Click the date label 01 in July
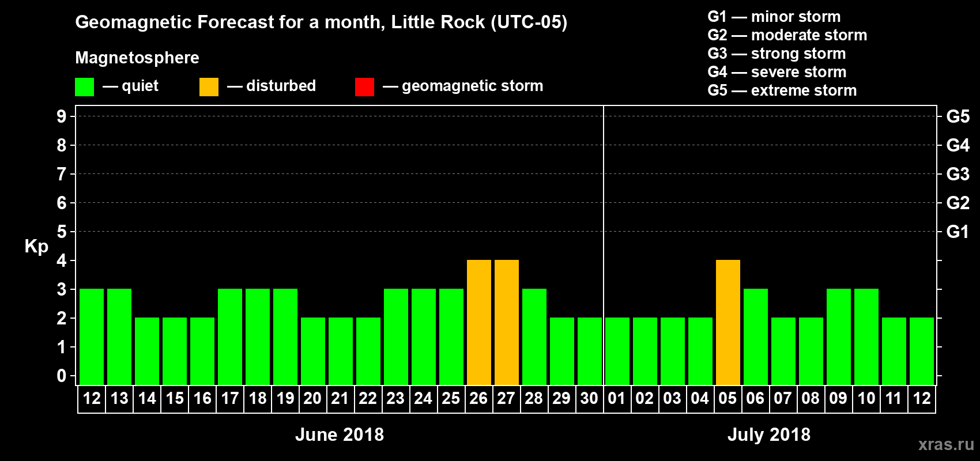The height and width of the screenshot is (461, 980). tap(617, 398)
